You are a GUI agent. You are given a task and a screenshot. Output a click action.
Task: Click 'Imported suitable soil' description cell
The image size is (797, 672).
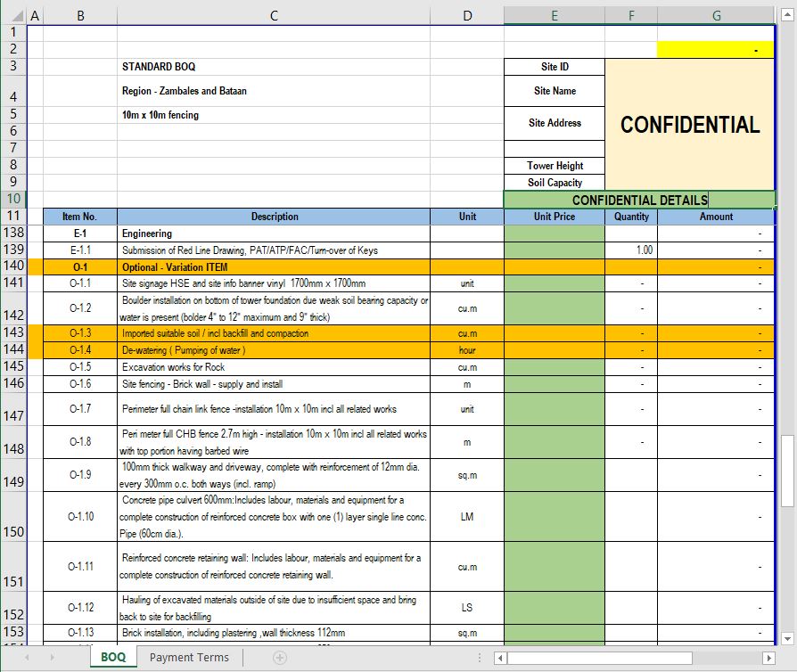[x=274, y=333]
